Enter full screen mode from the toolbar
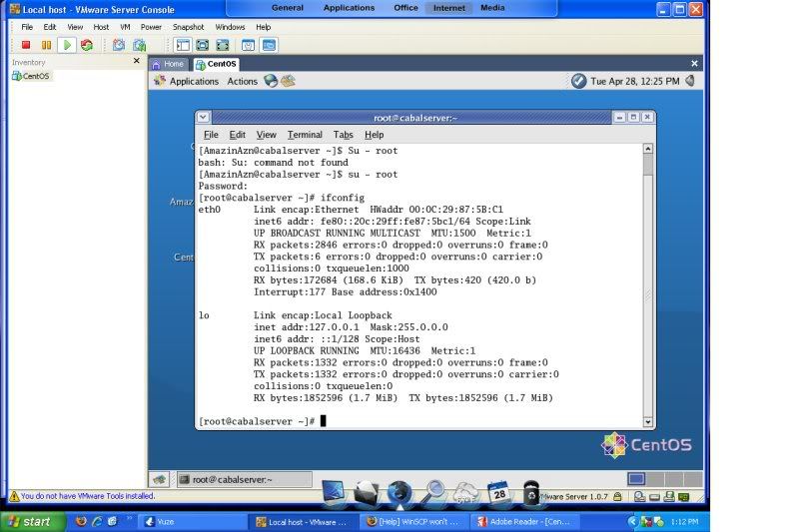Viewport: 799px width, 532px height. [203, 45]
